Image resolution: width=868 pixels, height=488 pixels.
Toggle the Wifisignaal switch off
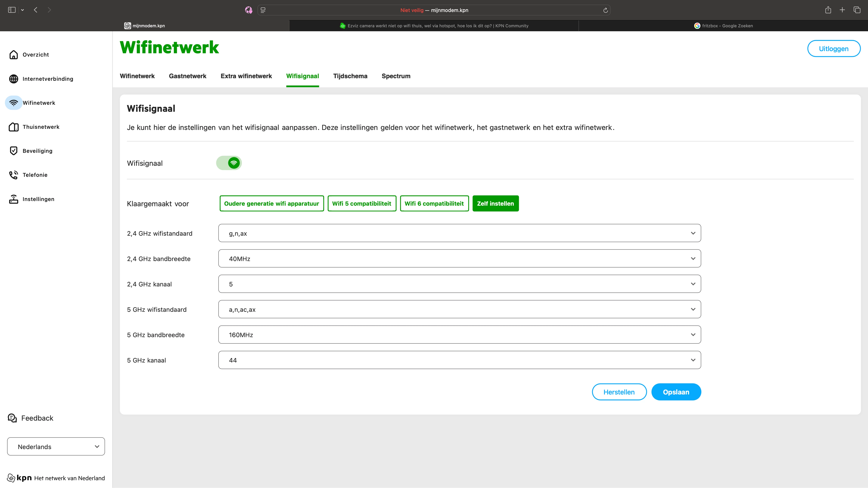pyautogui.click(x=229, y=163)
